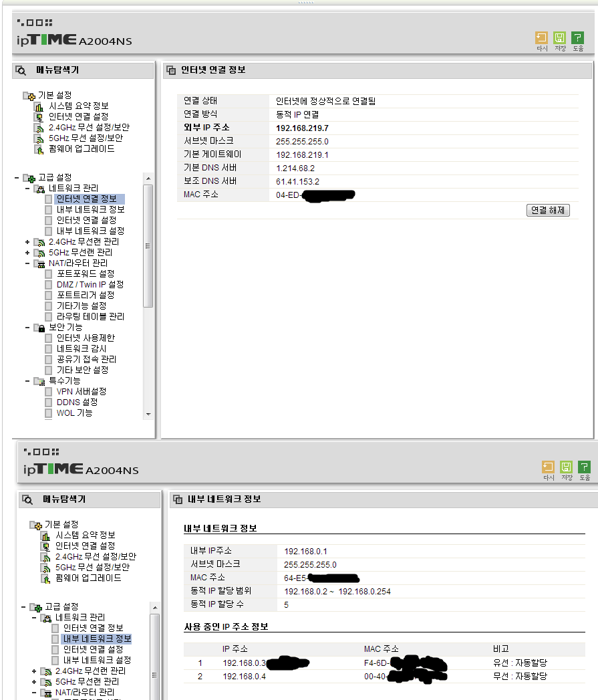Click the 시스템 요약 정보 chart icon in bottom window
The image size is (598, 700).
click(x=46, y=536)
